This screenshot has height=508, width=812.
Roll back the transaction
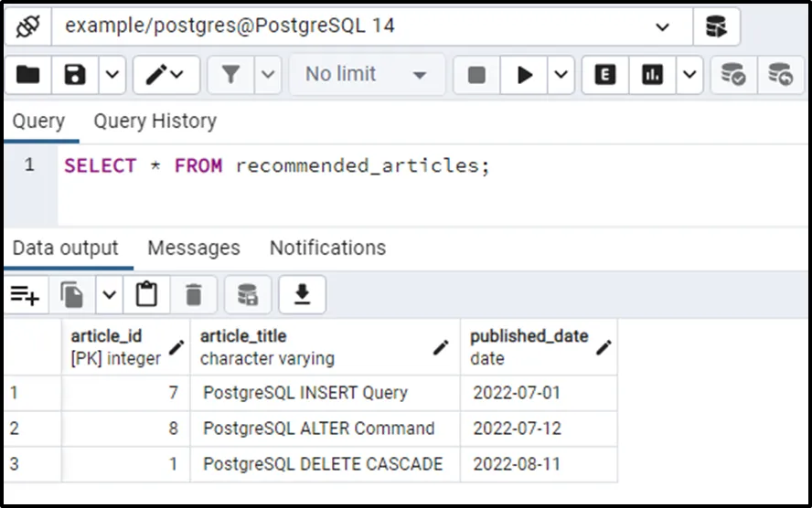click(x=780, y=74)
